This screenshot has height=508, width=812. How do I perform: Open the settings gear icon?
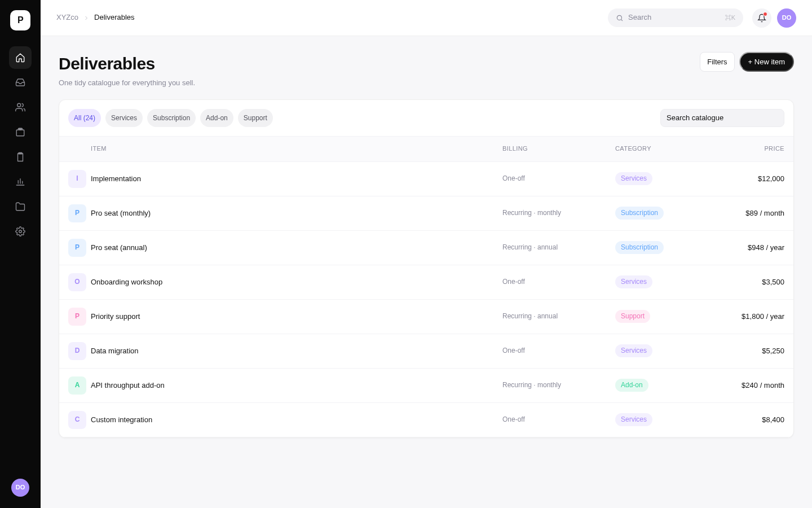pos(20,231)
